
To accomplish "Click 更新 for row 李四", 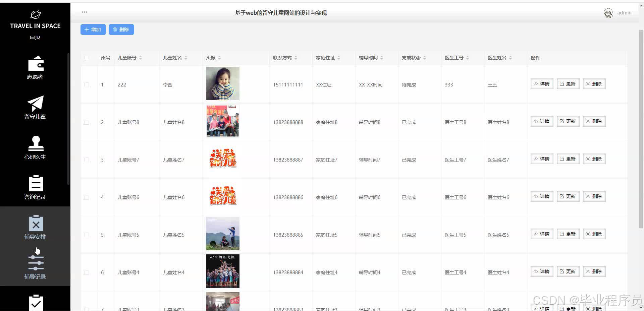I will [568, 84].
